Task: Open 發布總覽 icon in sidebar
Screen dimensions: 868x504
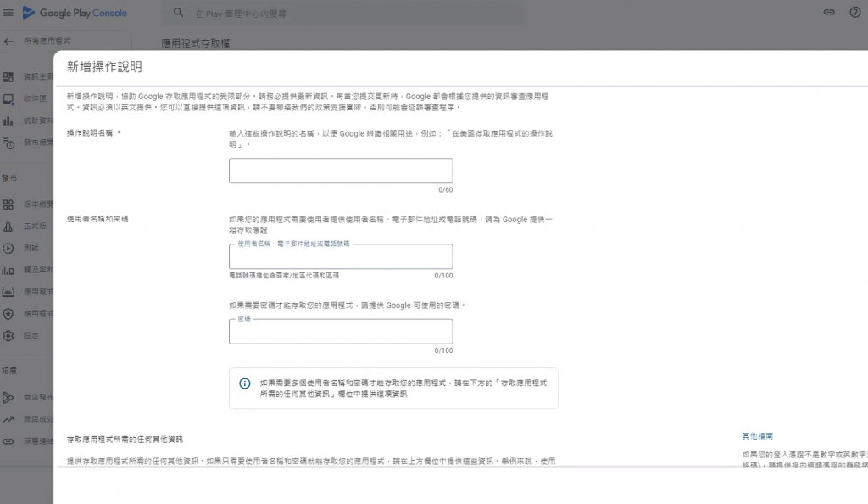Action: [x=8, y=143]
